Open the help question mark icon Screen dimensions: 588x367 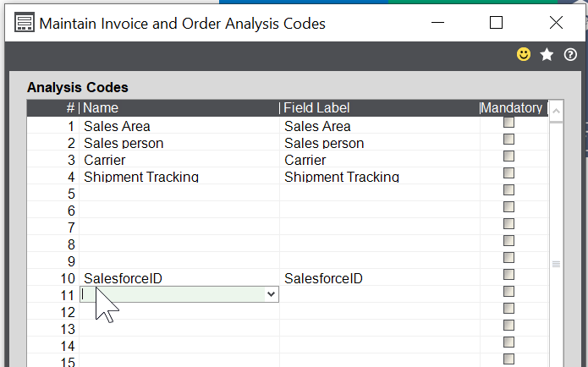pyautogui.click(x=570, y=54)
